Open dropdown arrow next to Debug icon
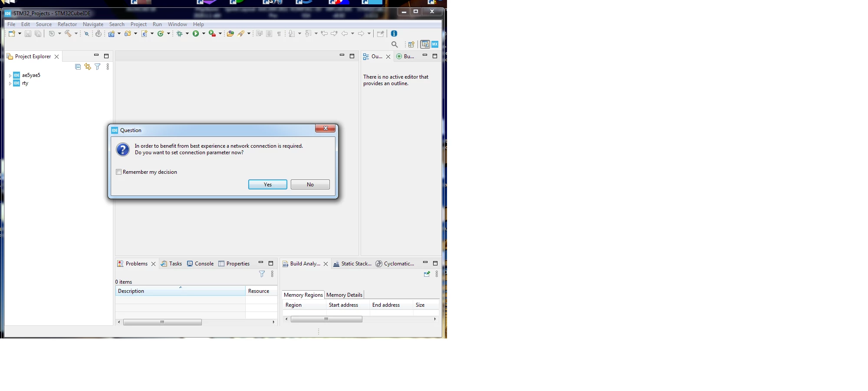The width and height of the screenshot is (868, 391). (187, 33)
